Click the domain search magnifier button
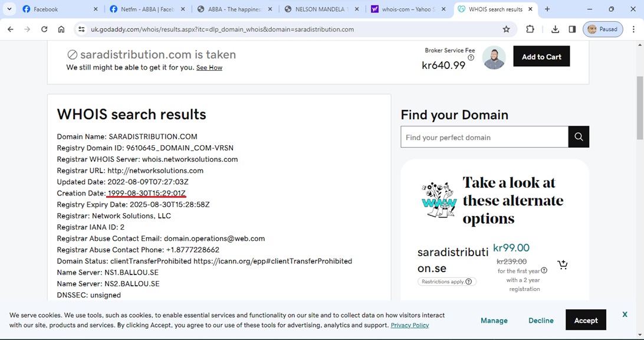Screen dimensions: 644x340 tap(579, 137)
